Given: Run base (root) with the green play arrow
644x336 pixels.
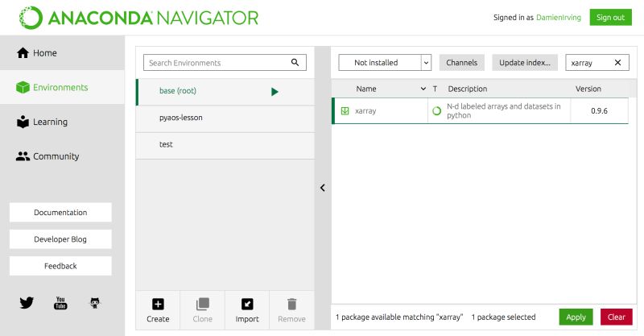Looking at the screenshot, I should coord(275,92).
